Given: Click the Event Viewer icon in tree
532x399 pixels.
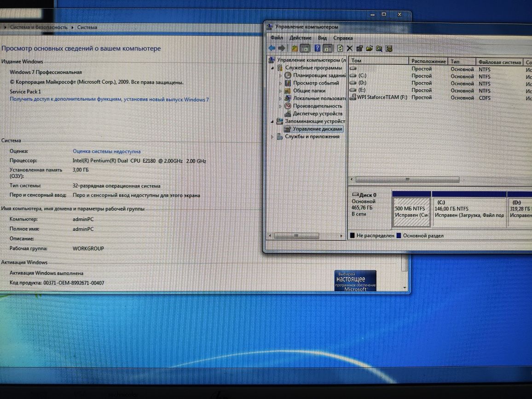Looking at the screenshot, I should (x=288, y=83).
